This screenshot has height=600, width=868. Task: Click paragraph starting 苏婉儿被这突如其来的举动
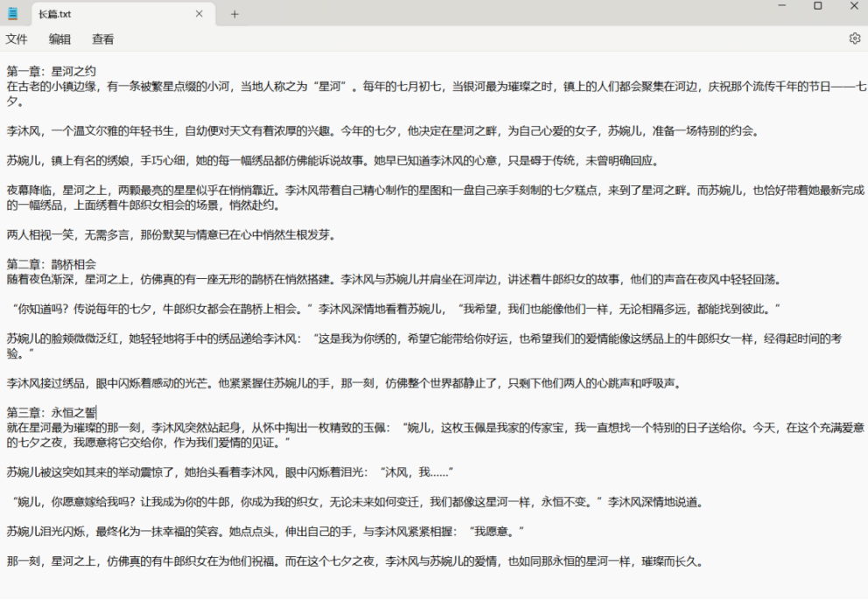pyautogui.click(x=230, y=472)
